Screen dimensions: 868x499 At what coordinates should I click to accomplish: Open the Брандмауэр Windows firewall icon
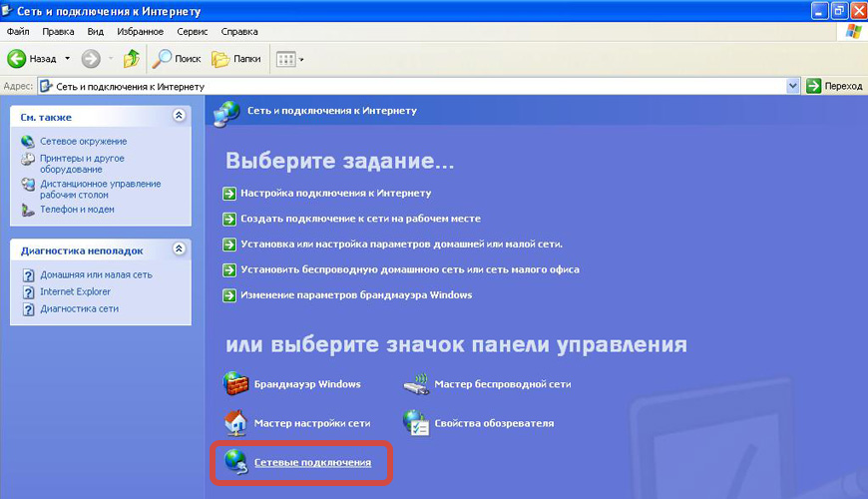coord(236,384)
